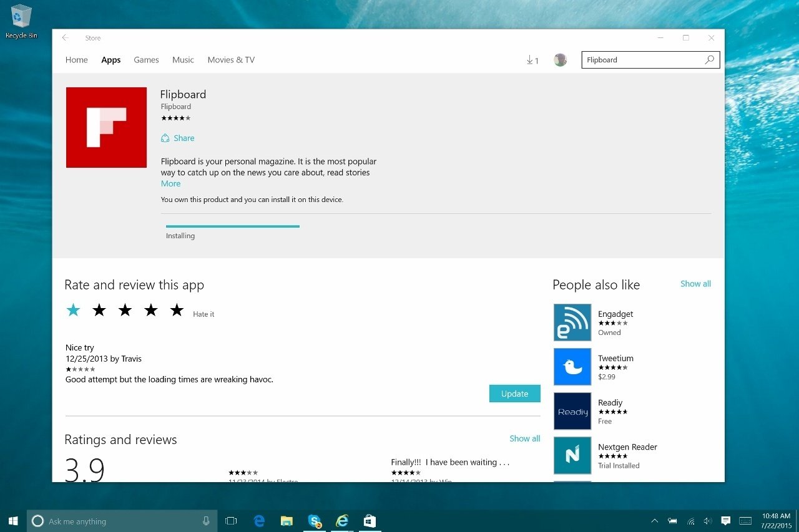Open Tweetium title link
799x532 pixels.
tap(615, 358)
